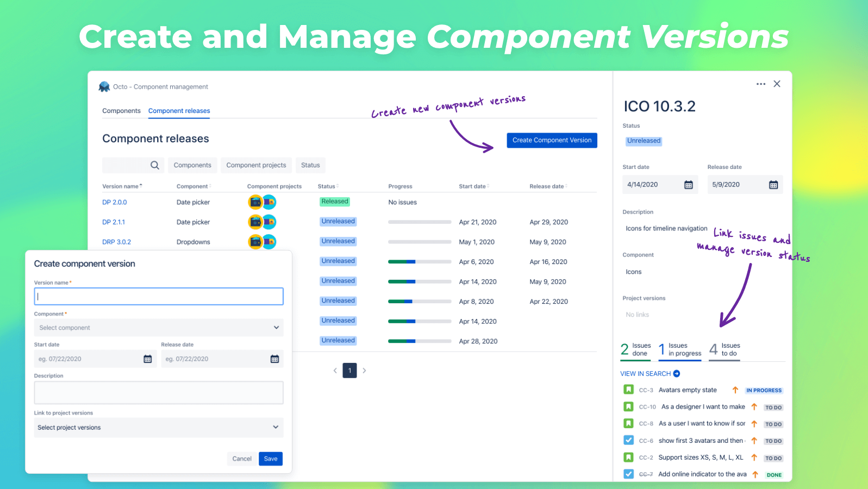Go to next page arrow in pagination
This screenshot has height=489, width=868.
coord(364,371)
